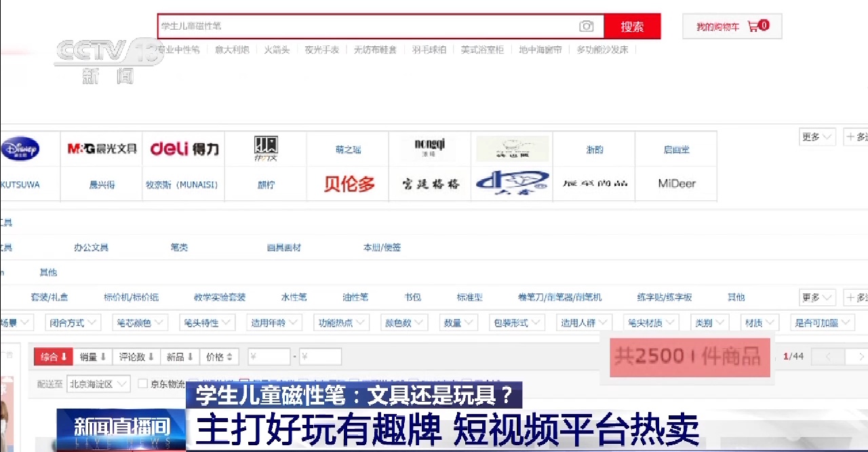Click the maximum price input field
The height and width of the screenshot is (452, 868).
320,356
